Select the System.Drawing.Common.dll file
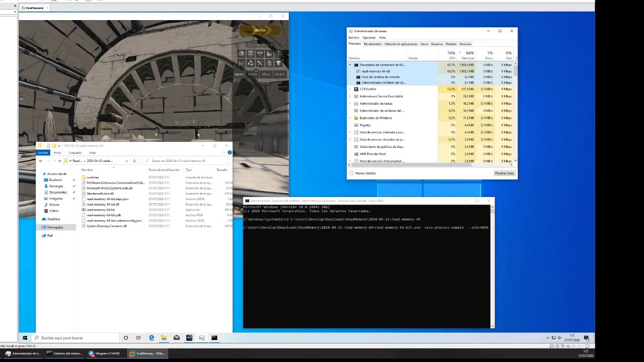This screenshot has width=644, height=362. 107,226
